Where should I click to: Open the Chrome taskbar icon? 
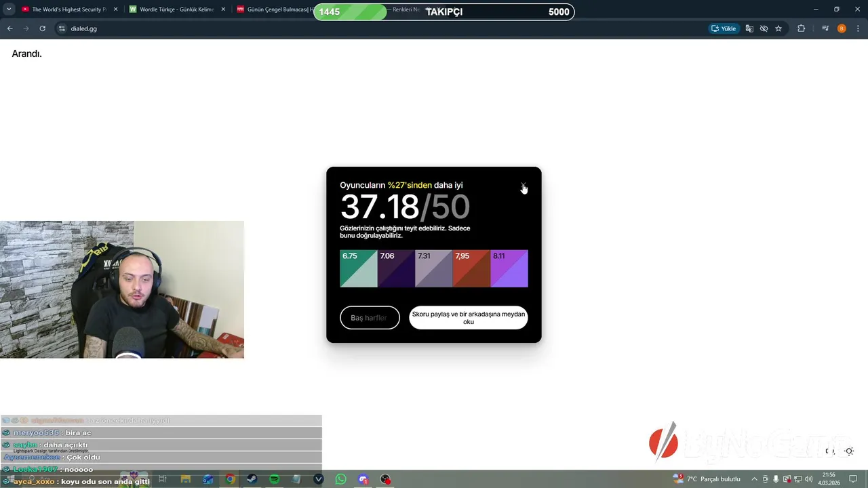[230, 479]
